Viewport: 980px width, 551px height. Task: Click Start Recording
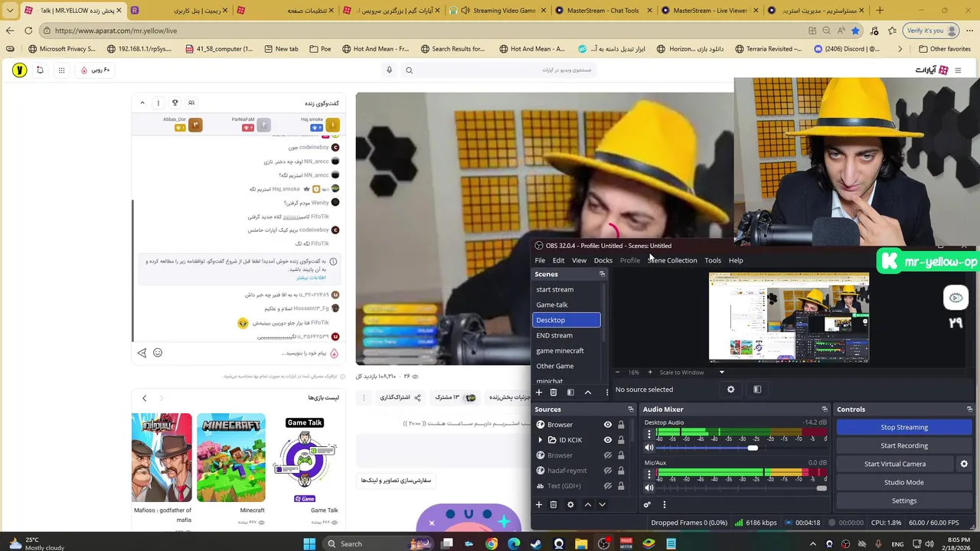click(x=904, y=445)
